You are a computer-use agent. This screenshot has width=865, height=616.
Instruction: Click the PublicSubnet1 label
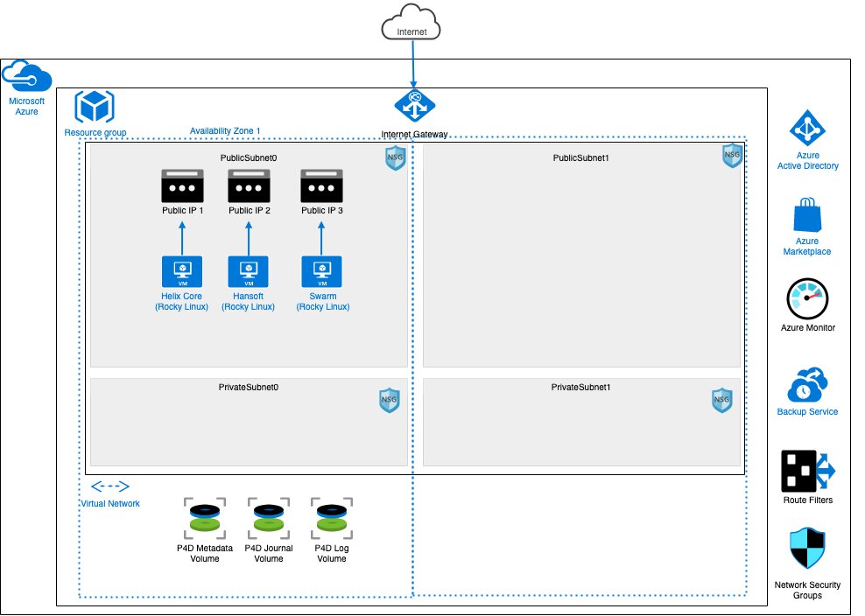click(x=581, y=157)
